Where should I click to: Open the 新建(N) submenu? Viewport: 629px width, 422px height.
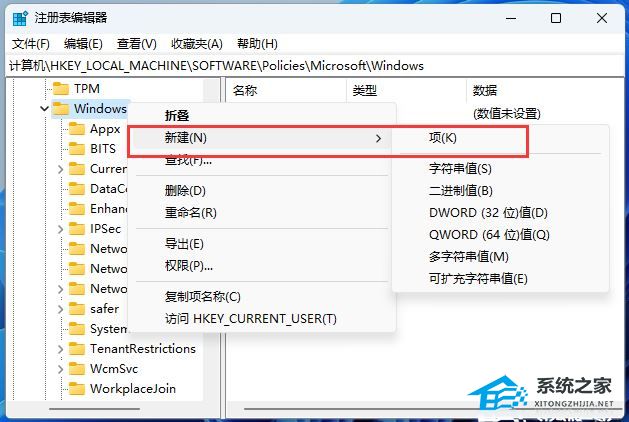261,138
